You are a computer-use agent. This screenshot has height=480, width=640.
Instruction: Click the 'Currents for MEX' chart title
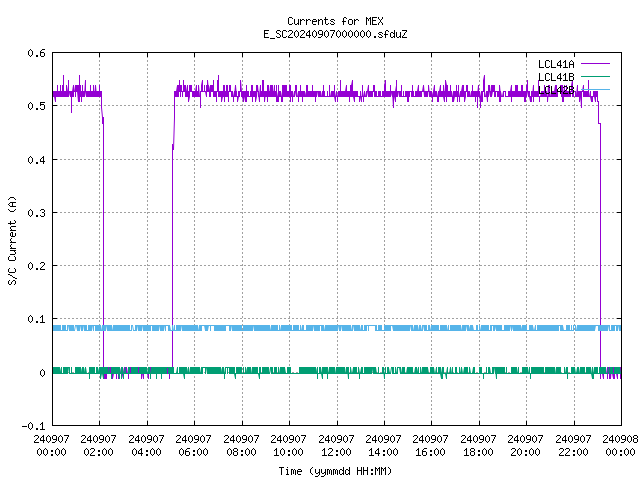335,21
